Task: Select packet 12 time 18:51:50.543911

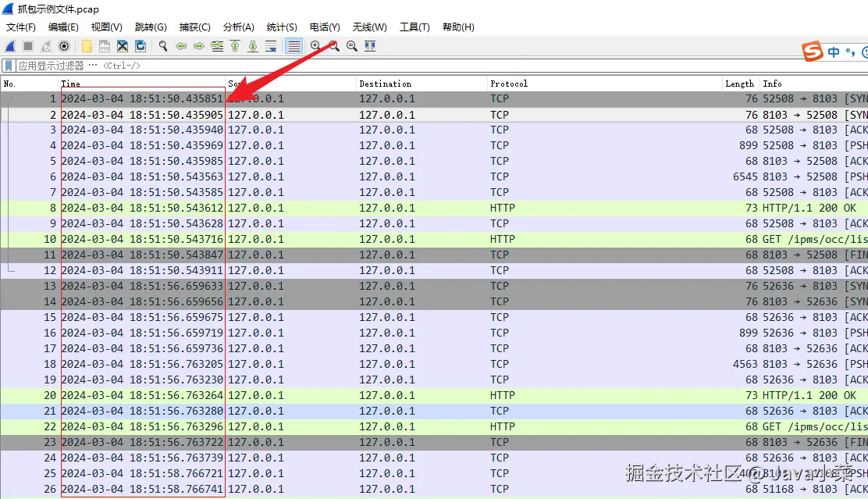Action: tap(142, 270)
